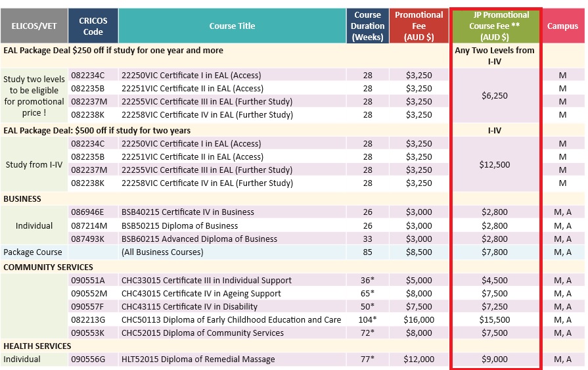Click the ELICOS/VET column header
The image size is (588, 370).
coord(34,26)
